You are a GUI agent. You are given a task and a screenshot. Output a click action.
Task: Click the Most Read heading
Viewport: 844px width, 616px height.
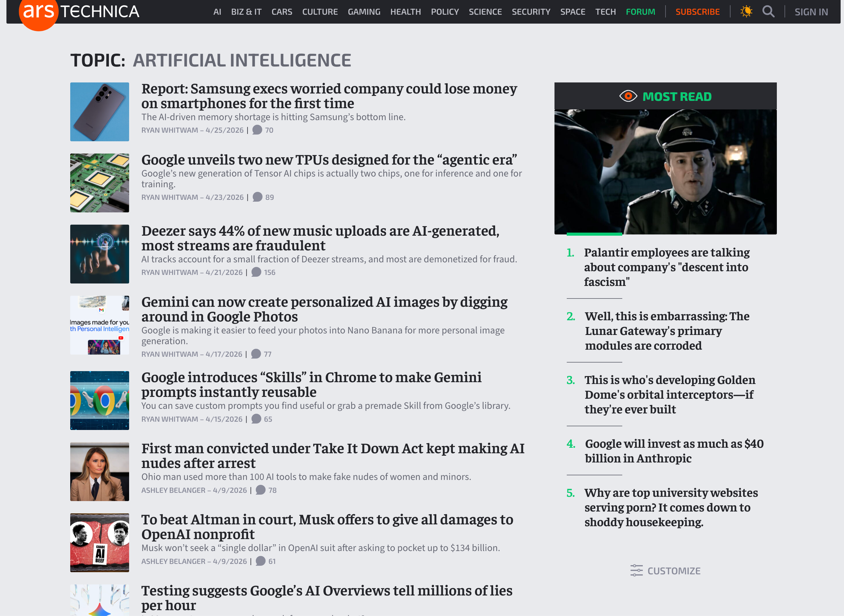click(677, 97)
